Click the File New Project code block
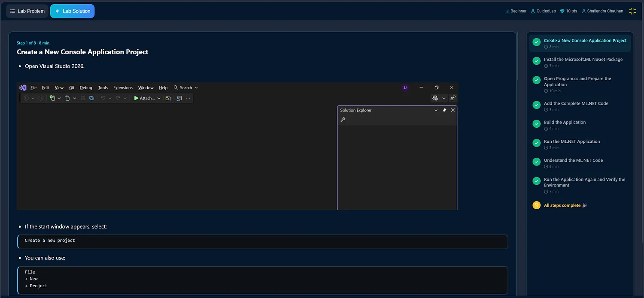 click(x=263, y=280)
